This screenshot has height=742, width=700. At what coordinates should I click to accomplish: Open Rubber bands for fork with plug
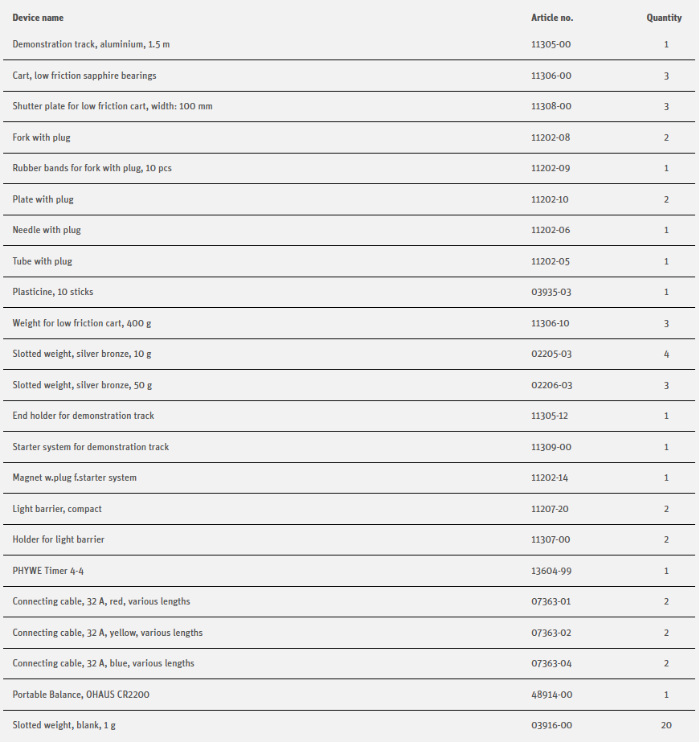click(92, 168)
